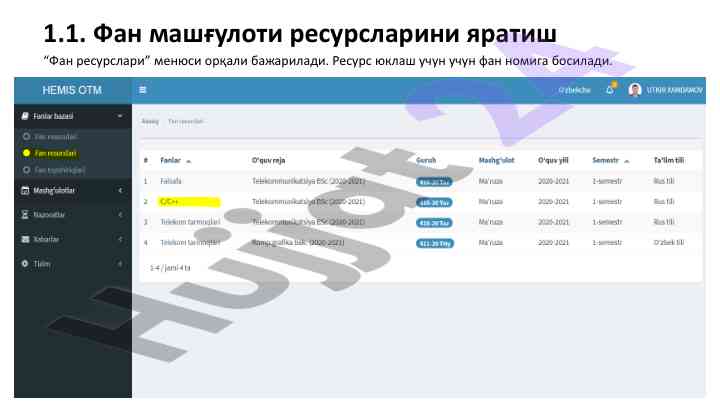Open the Fanlar bazasi sidebar section
Image resolution: width=720 pixels, height=405 pixels.
73,116
